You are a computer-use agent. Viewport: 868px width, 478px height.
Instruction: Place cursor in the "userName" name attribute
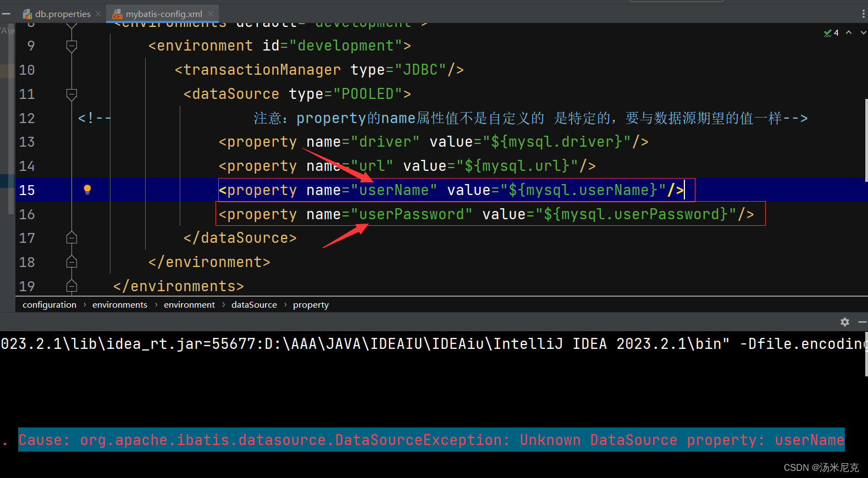pyautogui.click(x=394, y=190)
